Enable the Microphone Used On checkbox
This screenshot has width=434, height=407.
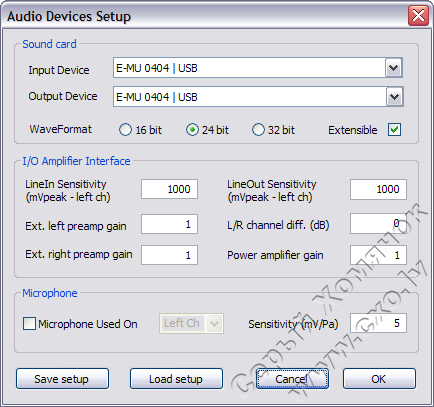click(x=29, y=324)
